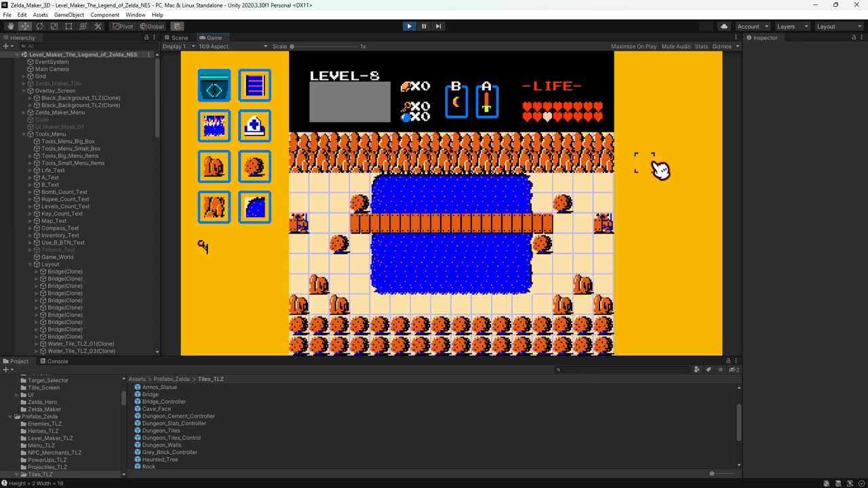Click the Pause button

point(424,26)
